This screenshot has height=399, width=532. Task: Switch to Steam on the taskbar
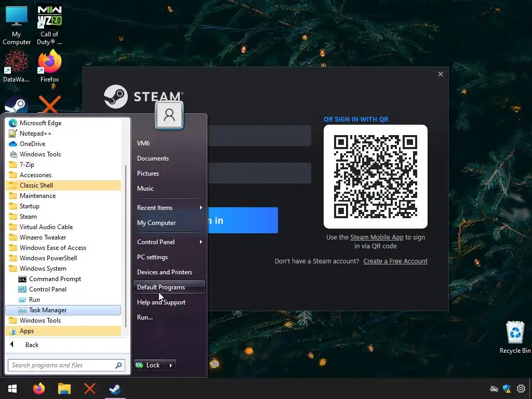coord(115,389)
